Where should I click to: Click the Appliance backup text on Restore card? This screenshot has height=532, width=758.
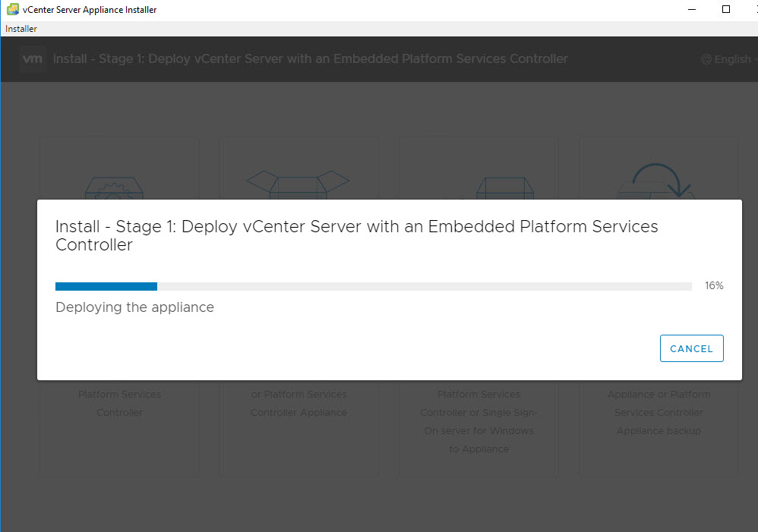(x=659, y=430)
